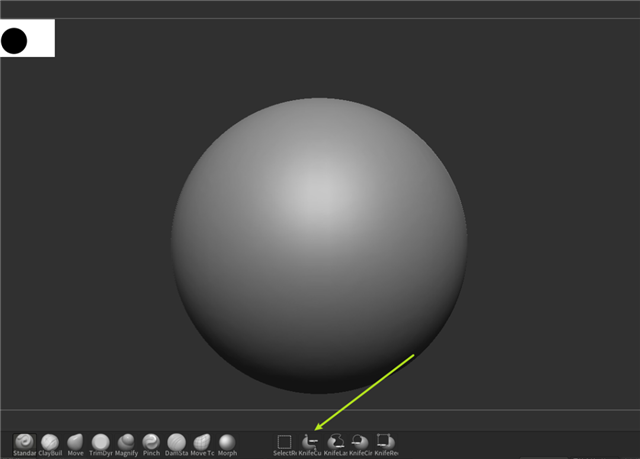Activate the Pinch brush
The width and height of the screenshot is (640, 459).
tap(151, 445)
